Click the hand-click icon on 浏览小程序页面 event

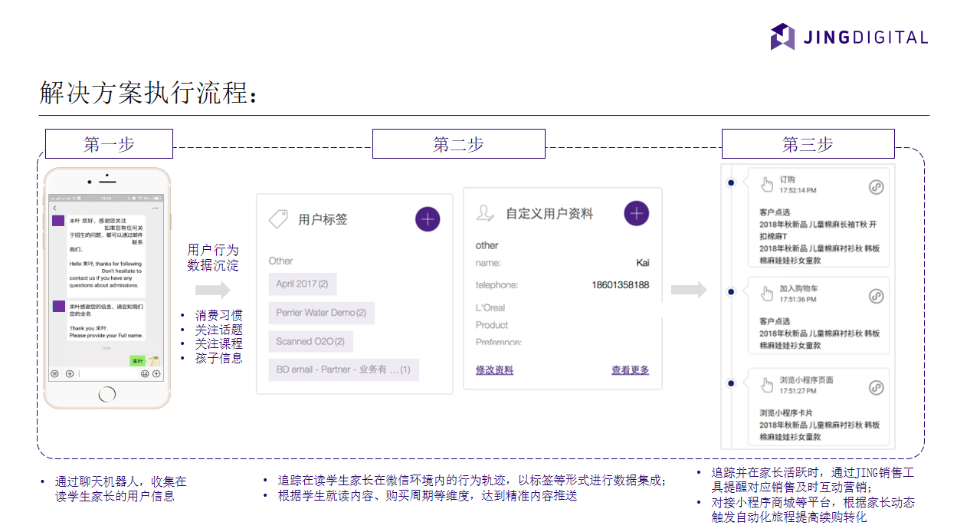click(767, 386)
